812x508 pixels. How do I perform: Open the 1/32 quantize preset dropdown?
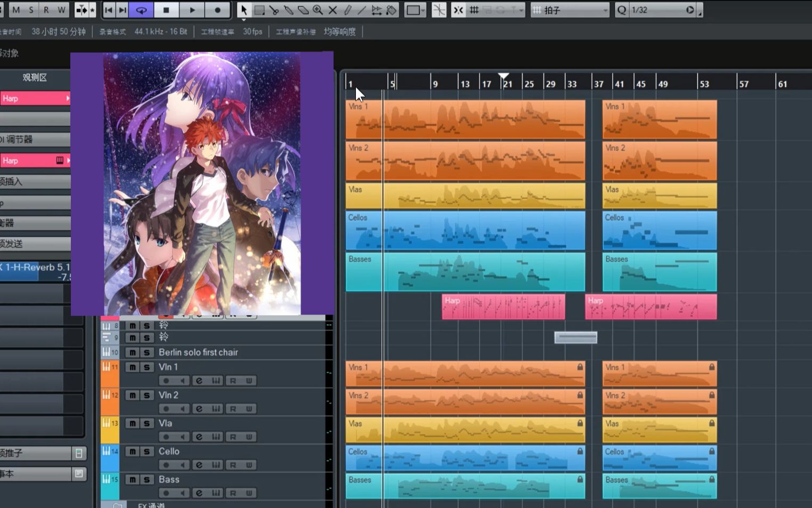[x=663, y=10]
